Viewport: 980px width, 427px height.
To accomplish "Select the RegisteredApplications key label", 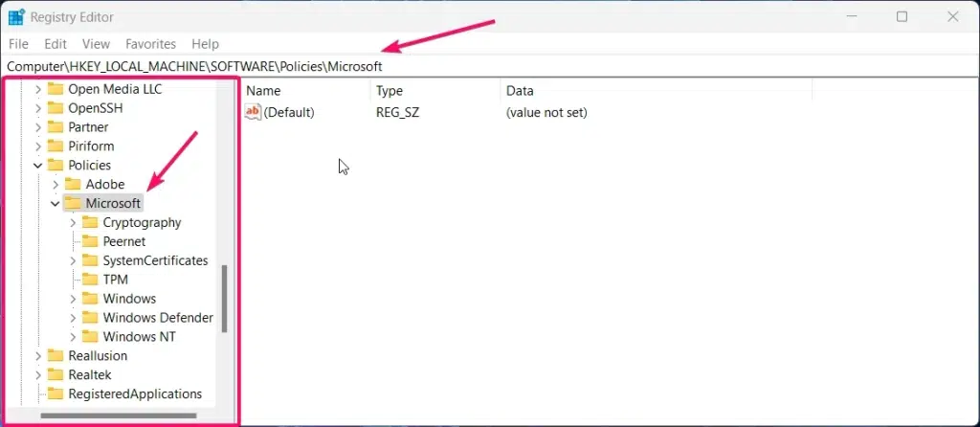I will pyautogui.click(x=135, y=393).
